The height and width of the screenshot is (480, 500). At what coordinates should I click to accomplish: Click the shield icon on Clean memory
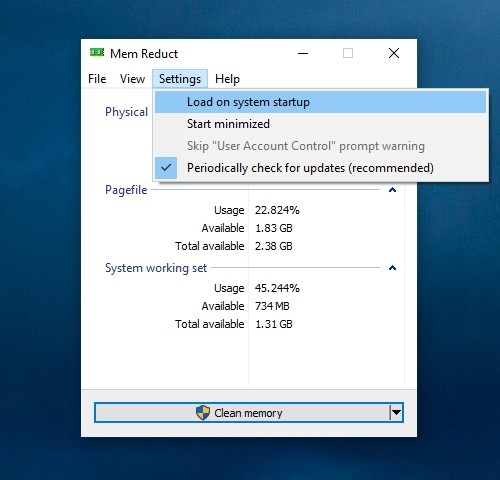[203, 413]
